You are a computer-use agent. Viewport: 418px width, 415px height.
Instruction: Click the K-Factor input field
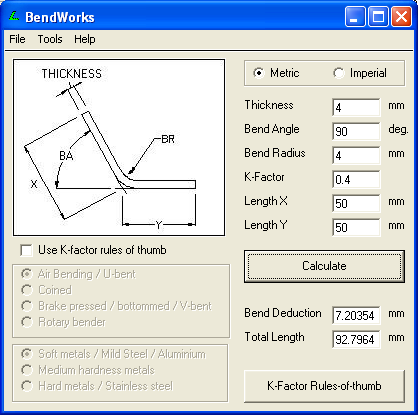(356, 179)
